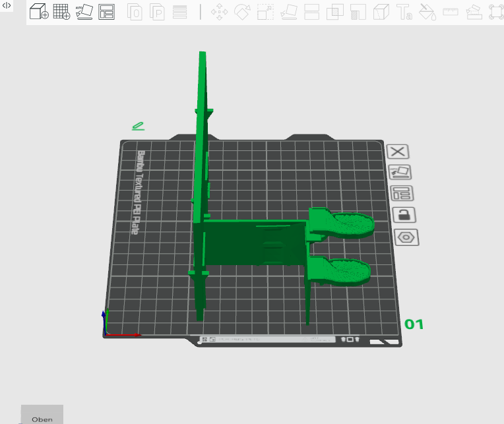Select the Lay on face tool
504x424 pixels.
288,12
